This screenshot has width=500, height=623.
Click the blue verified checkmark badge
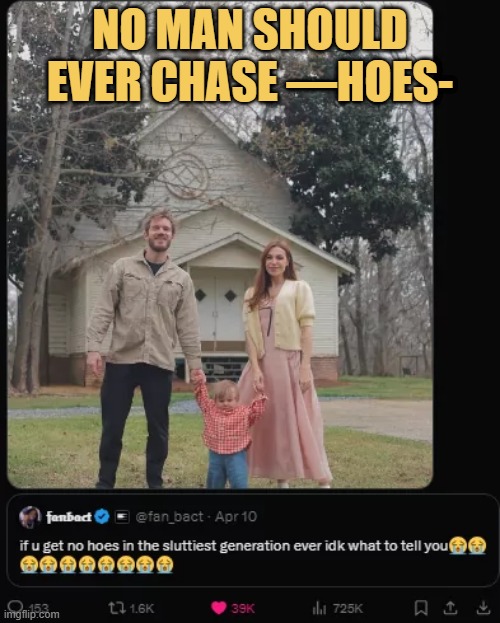coord(103,517)
